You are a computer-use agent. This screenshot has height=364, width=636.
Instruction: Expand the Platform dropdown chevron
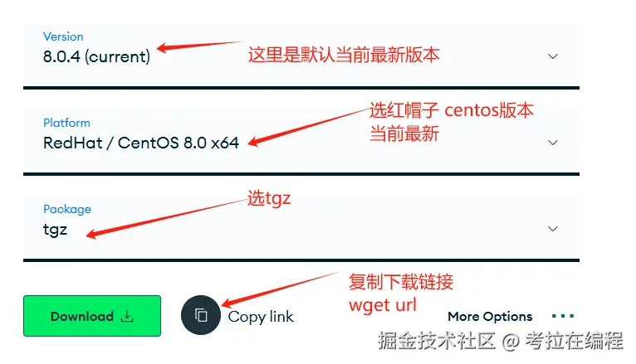tap(553, 143)
